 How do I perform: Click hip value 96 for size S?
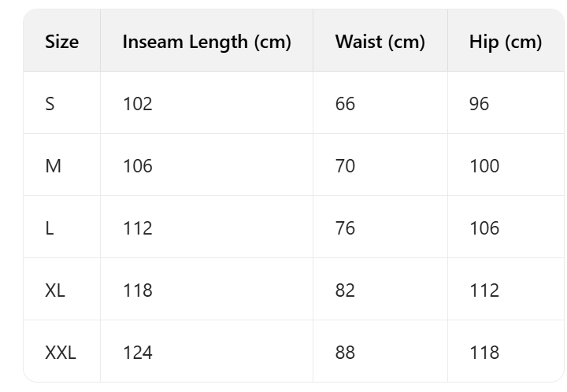pos(479,104)
